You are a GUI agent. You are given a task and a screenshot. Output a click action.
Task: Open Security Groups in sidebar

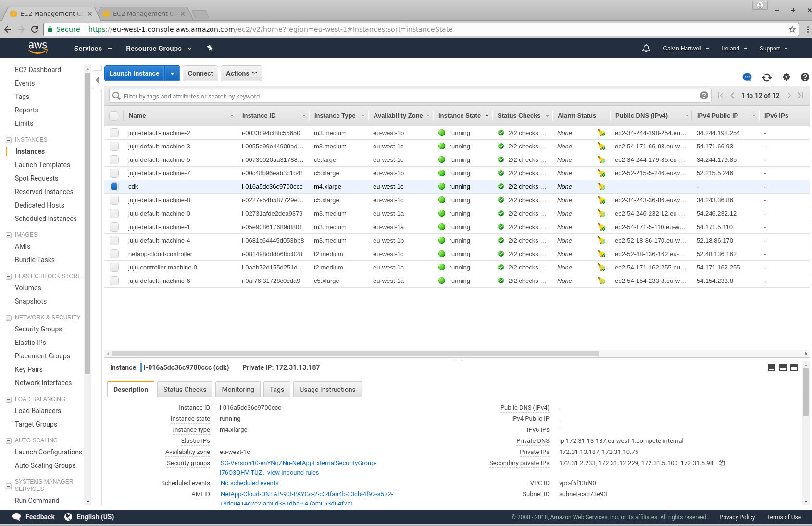(38, 329)
